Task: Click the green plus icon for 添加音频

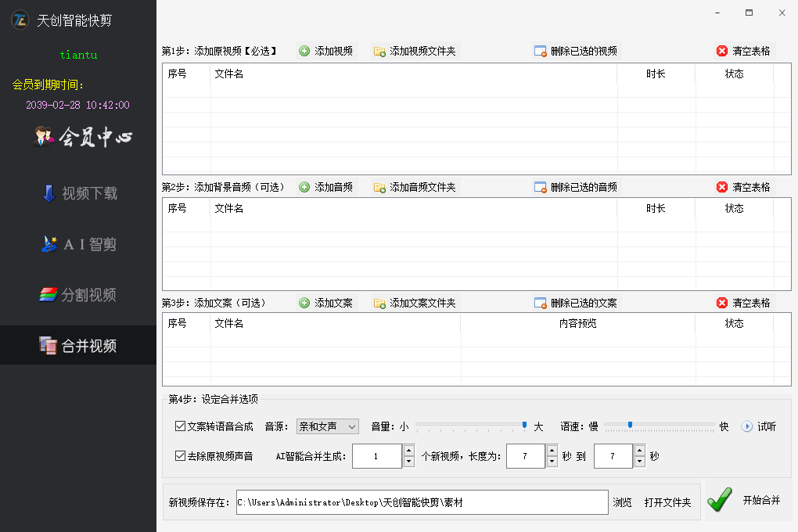Action: pyautogui.click(x=304, y=187)
